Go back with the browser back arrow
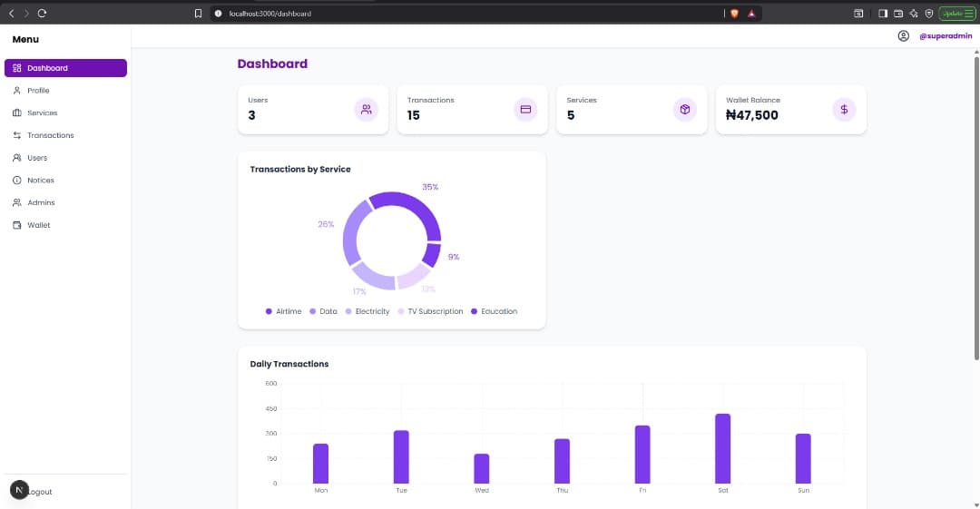Image resolution: width=980 pixels, height=509 pixels. (11, 13)
